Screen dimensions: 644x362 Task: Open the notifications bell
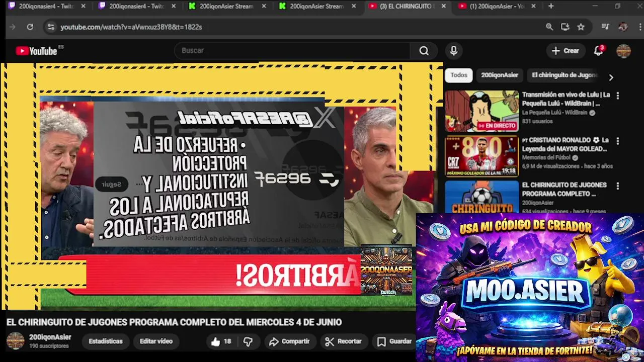(598, 51)
